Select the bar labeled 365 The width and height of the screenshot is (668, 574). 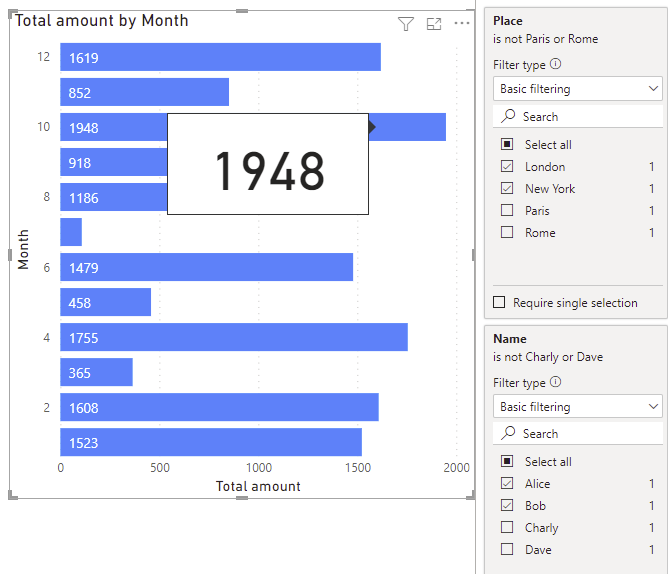96,372
